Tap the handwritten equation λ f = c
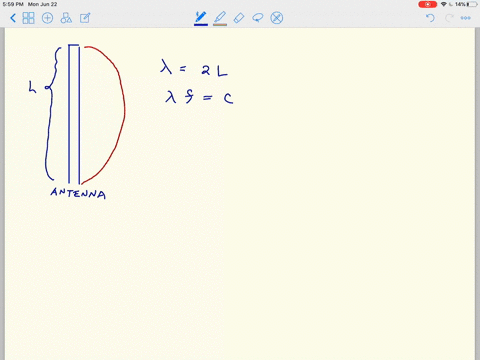This screenshot has width=480, height=360. [199, 97]
